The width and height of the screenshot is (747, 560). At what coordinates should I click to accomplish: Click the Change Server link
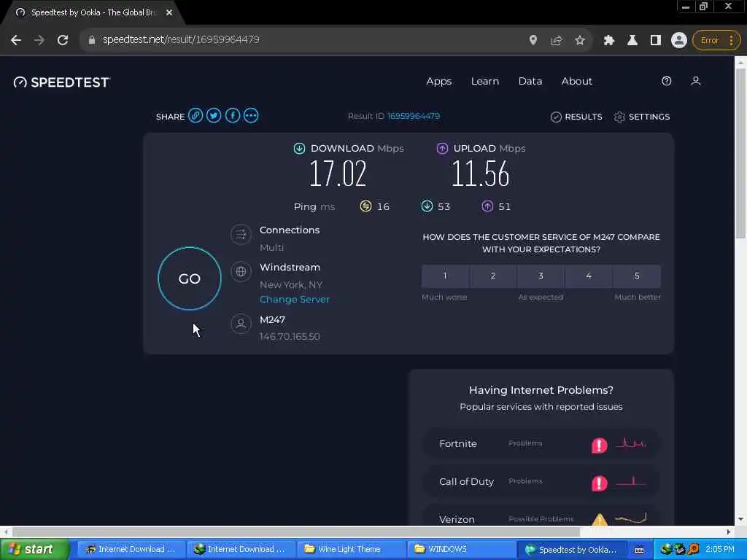[x=295, y=300]
